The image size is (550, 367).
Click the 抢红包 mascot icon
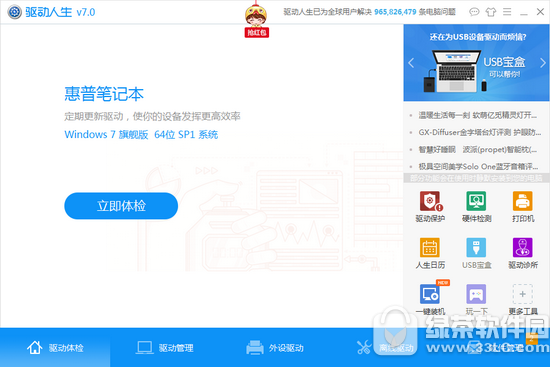point(256,20)
